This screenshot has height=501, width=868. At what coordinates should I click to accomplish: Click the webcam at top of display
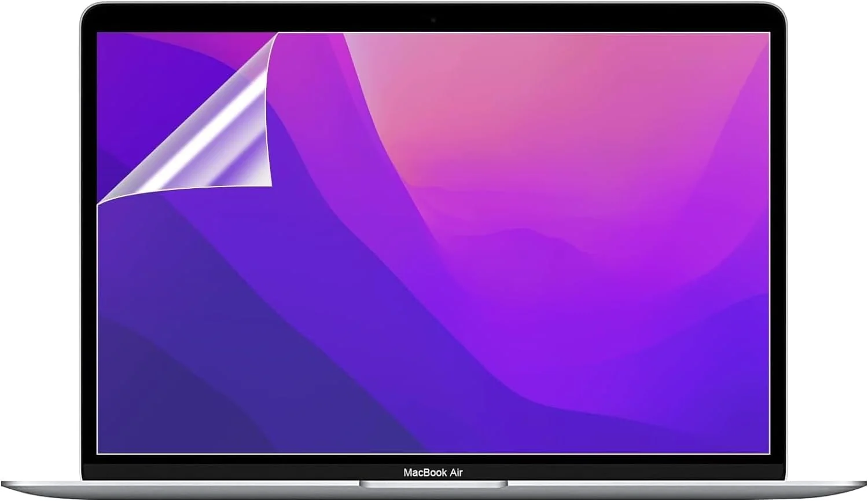(x=433, y=21)
